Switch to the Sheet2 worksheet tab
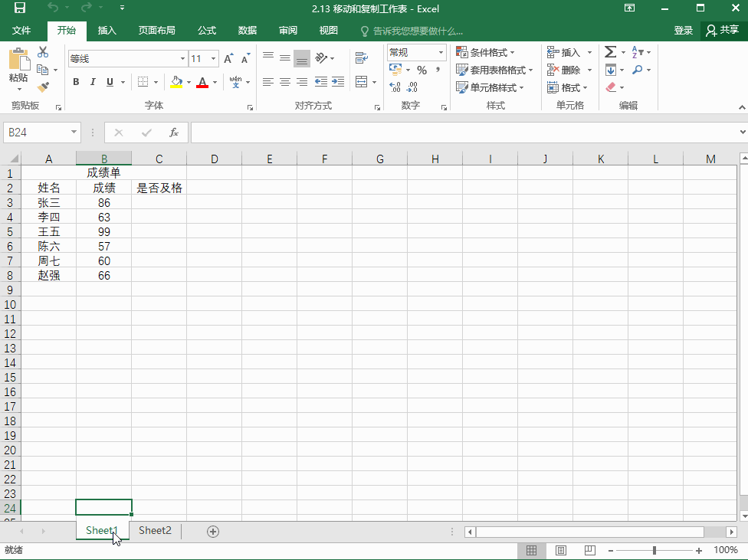Screen dimensions: 748x560 [155, 530]
